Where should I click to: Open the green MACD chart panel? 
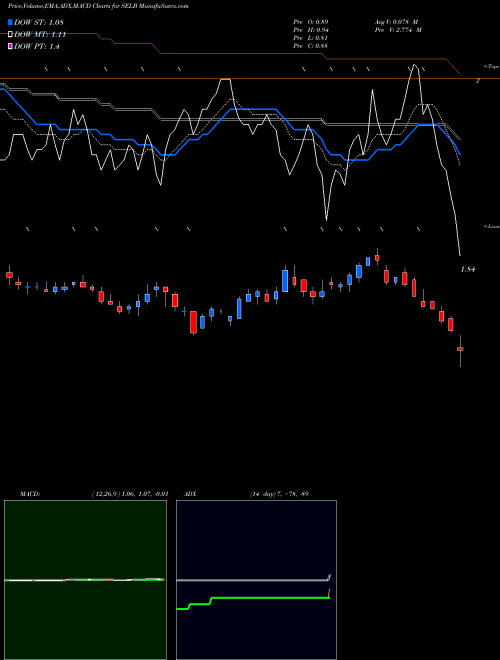pos(85,580)
